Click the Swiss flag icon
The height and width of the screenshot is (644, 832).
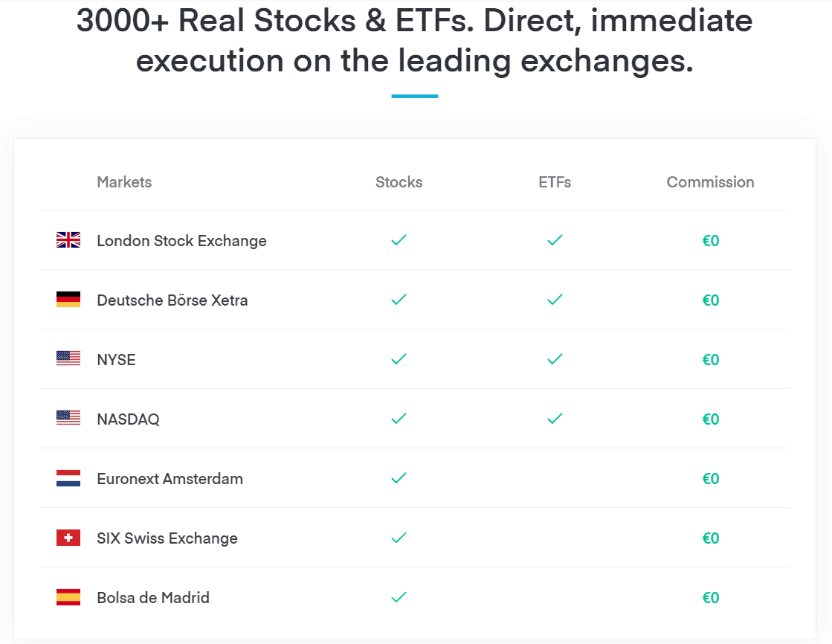(x=68, y=537)
